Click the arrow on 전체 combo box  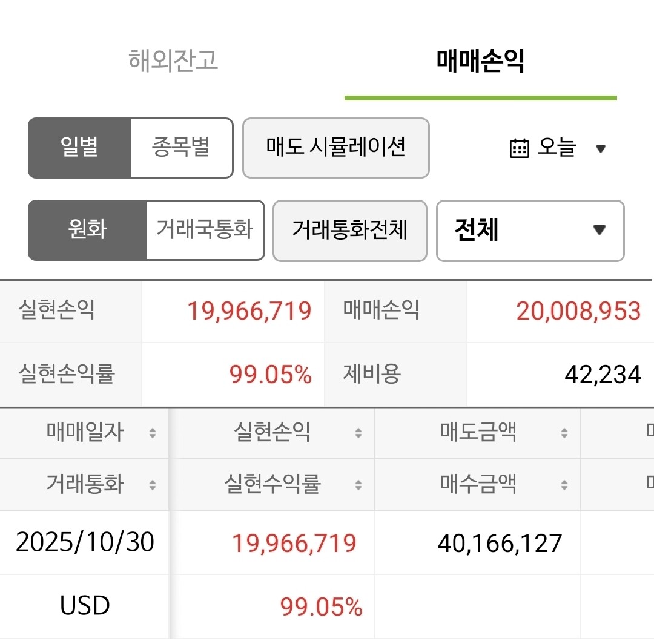[x=599, y=231]
